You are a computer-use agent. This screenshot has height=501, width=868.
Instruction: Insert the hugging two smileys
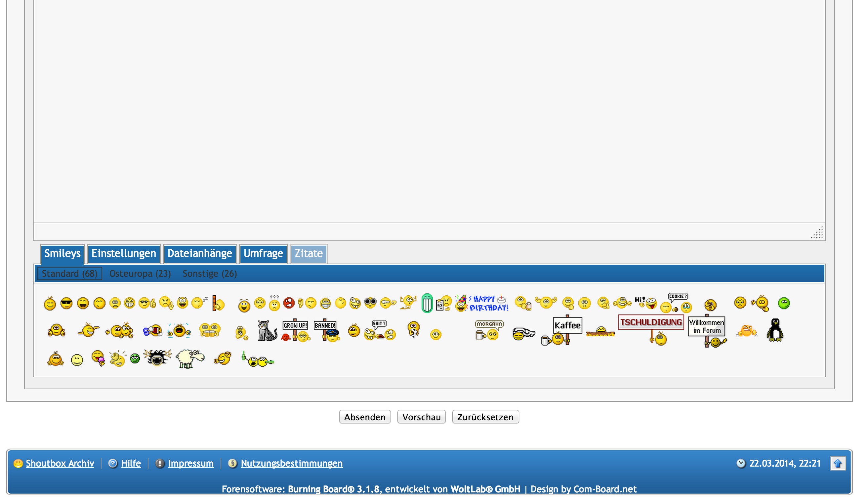pyautogui.click(x=119, y=331)
